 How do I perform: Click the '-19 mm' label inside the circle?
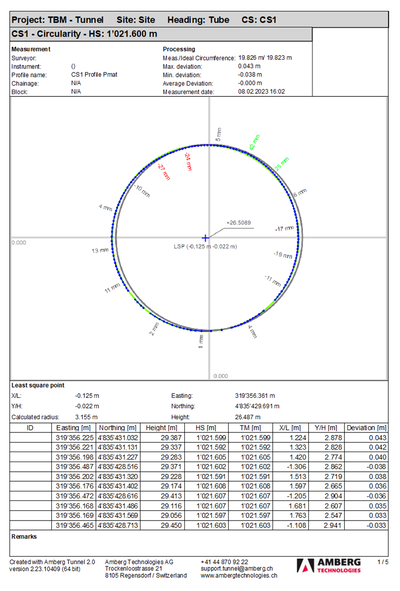[x=283, y=255]
